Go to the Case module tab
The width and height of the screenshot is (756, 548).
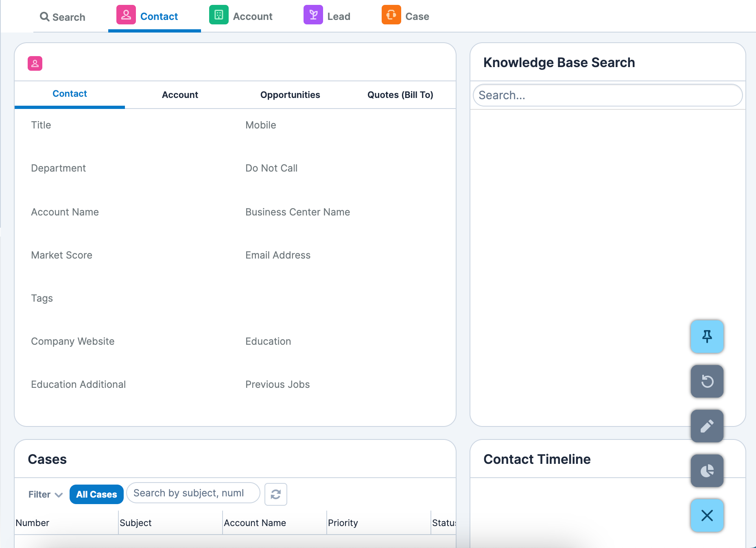point(405,16)
